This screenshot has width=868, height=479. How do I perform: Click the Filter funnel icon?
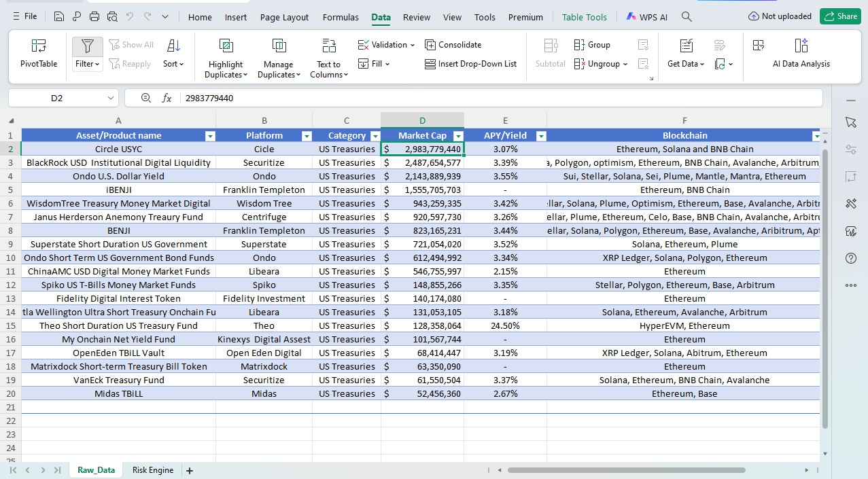[x=88, y=46]
